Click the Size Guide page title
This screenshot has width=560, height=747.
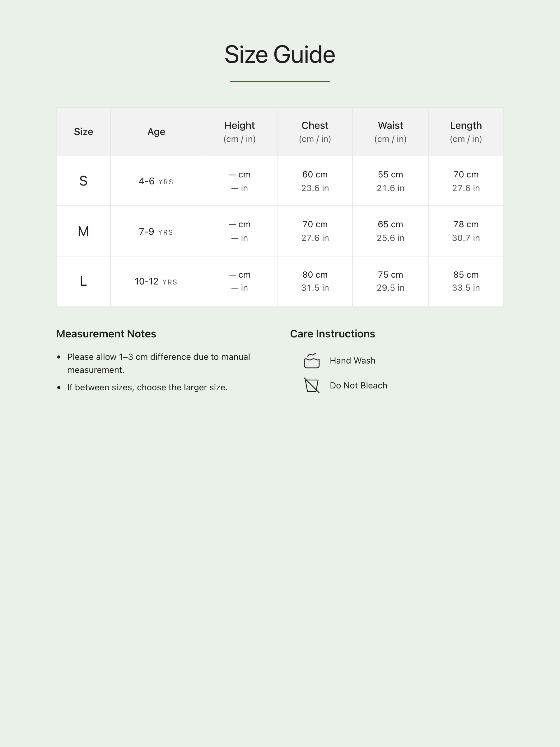click(x=280, y=55)
